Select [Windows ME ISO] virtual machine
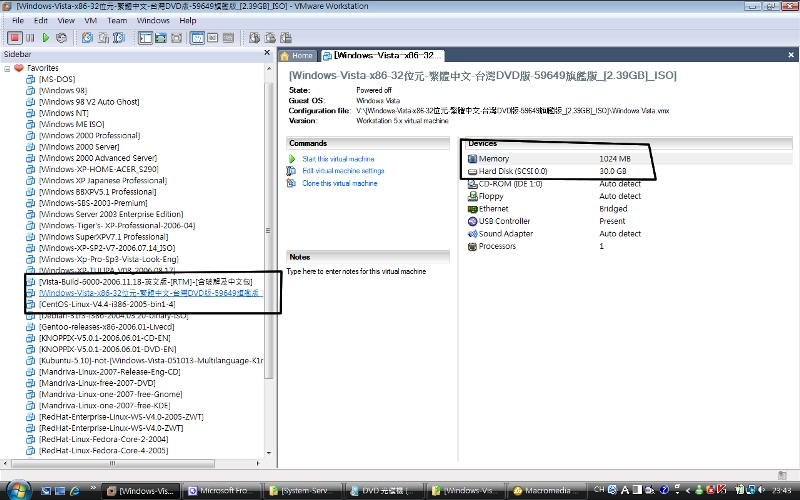Image resolution: width=800 pixels, height=500 pixels. tap(71, 124)
